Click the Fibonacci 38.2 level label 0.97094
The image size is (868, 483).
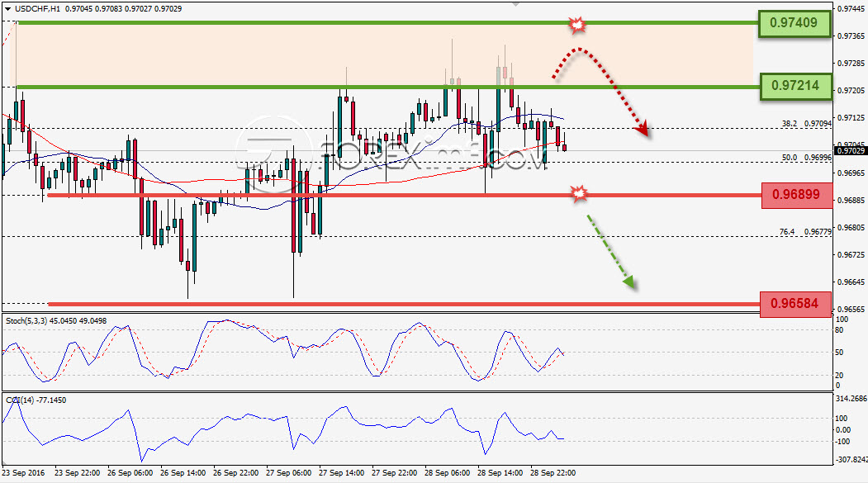click(x=807, y=123)
